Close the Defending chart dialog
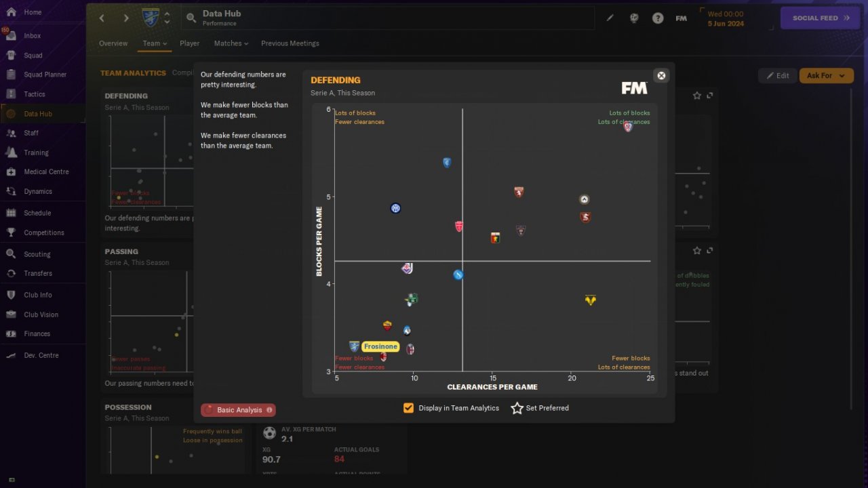Screen dimensions: 868x488 tap(661, 75)
